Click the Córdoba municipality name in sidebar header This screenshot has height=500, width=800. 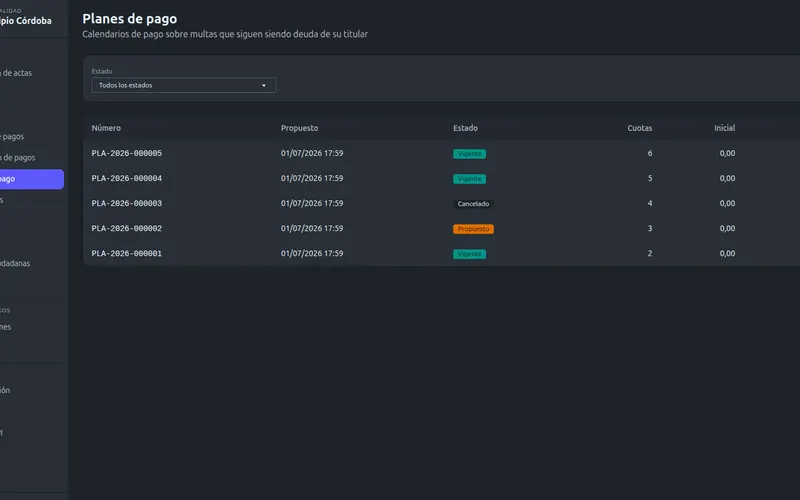(26, 21)
